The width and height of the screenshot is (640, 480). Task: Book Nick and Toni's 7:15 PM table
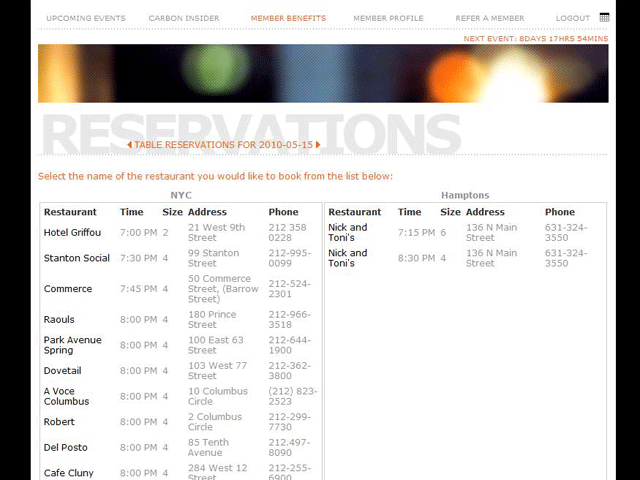[x=348, y=232]
